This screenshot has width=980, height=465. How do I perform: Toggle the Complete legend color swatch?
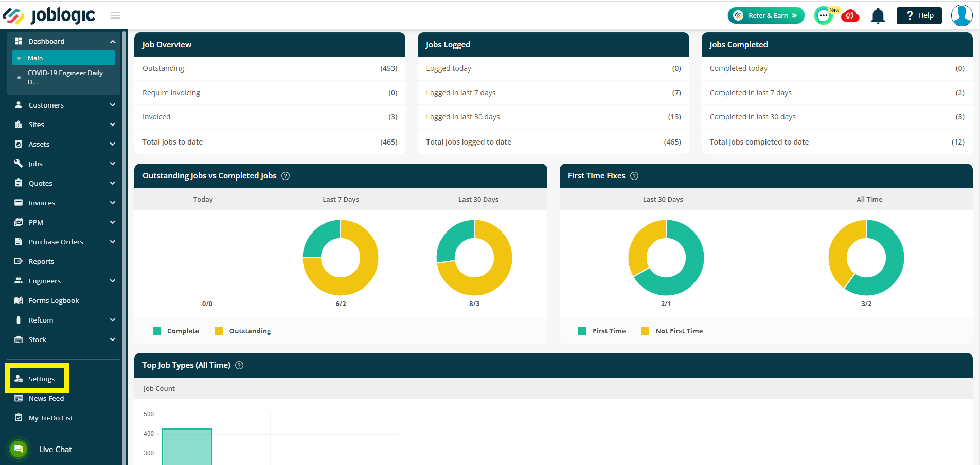coord(157,331)
